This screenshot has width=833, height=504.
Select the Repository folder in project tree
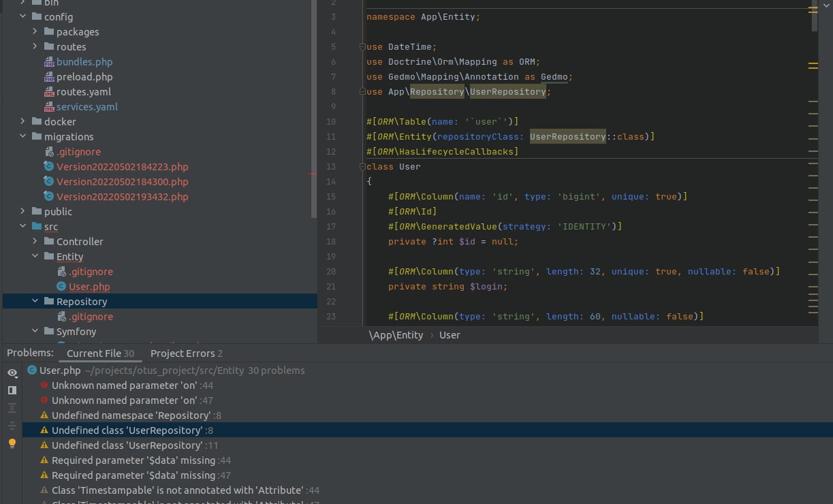click(160, 302)
